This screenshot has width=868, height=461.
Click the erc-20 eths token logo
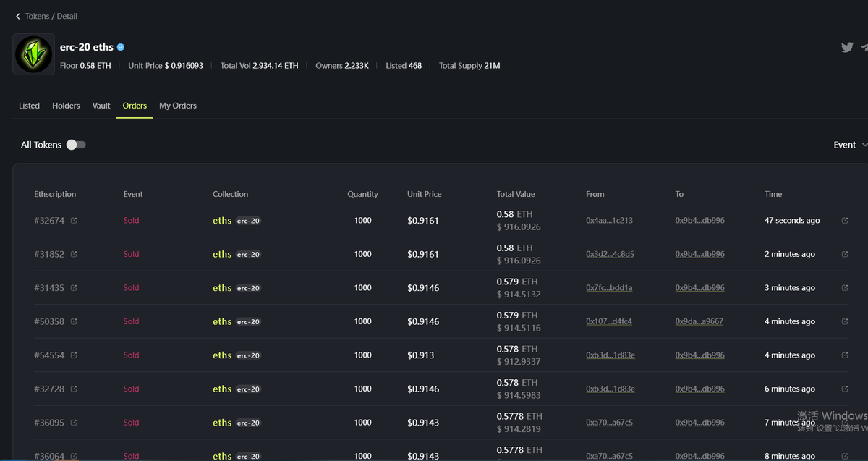click(x=34, y=54)
